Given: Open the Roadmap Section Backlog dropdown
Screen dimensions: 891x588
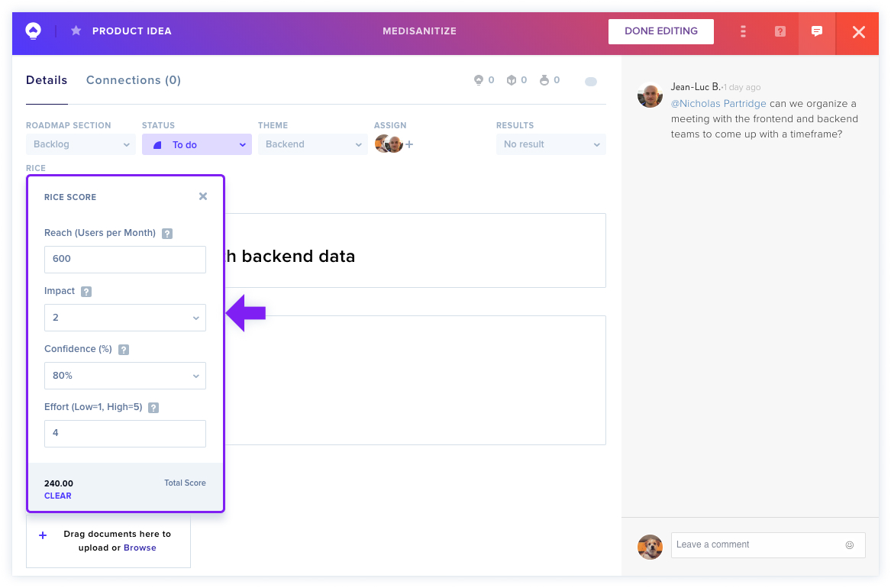Looking at the screenshot, I should (x=81, y=144).
